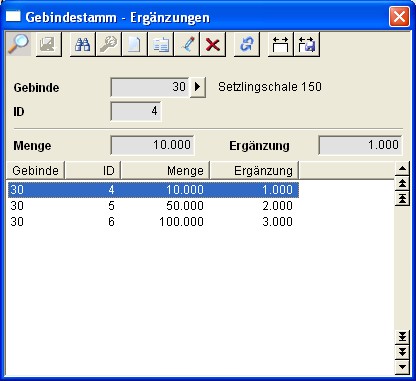Open the Gebinde lookup arrow button

pos(198,87)
